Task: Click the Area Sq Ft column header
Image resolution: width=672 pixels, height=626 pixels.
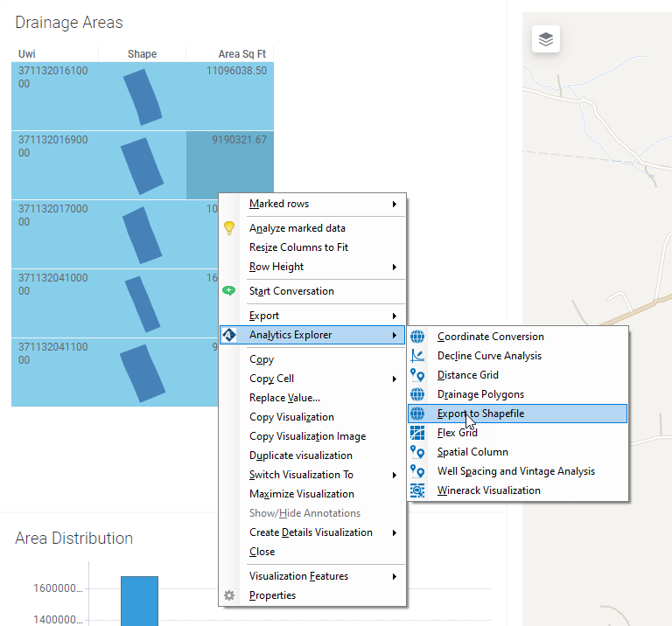Action: [230, 54]
